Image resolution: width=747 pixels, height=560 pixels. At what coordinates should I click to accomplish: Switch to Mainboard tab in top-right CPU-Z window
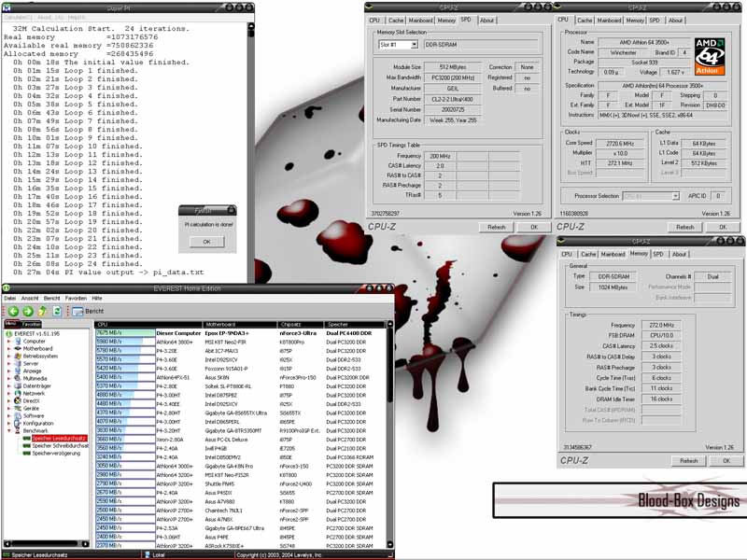(x=610, y=21)
